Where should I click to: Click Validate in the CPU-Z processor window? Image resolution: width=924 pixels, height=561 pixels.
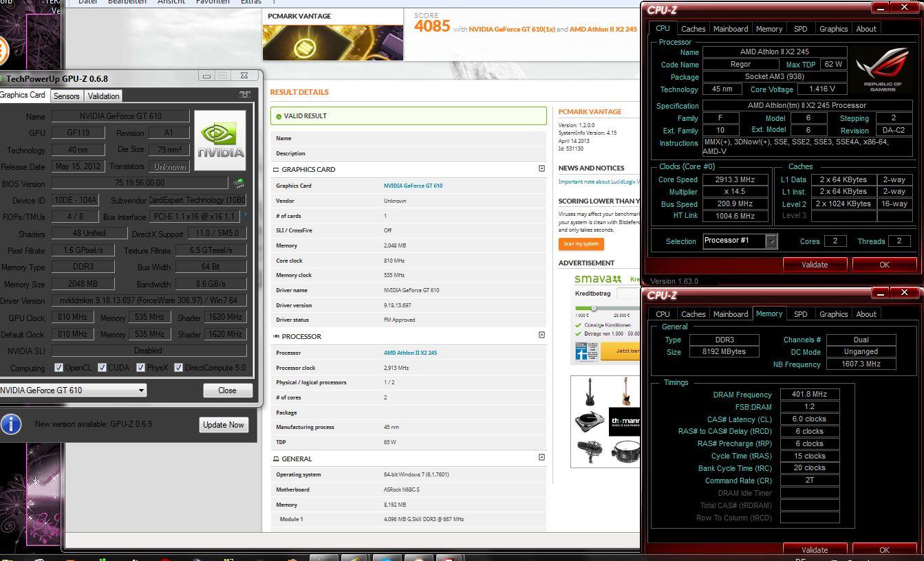[x=815, y=265]
